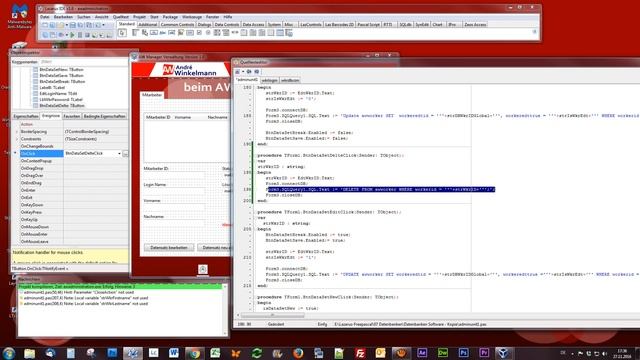Click the Step Into debugger icon
640x360 pixels.
[x=94, y=35]
